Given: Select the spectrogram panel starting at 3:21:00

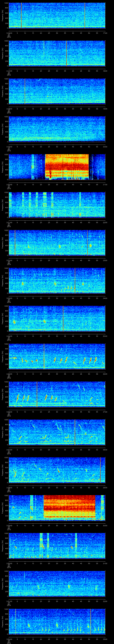Looking at the screenshot, I should tap(57, 205).
